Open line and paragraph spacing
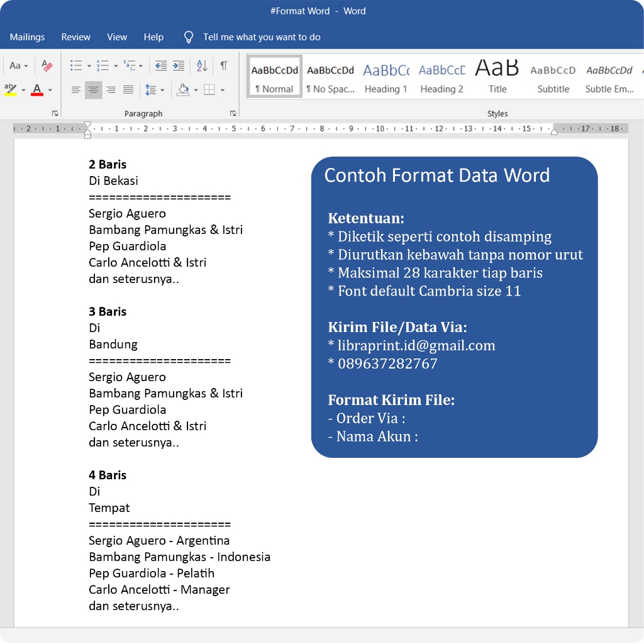This screenshot has width=644, height=644. point(151,90)
